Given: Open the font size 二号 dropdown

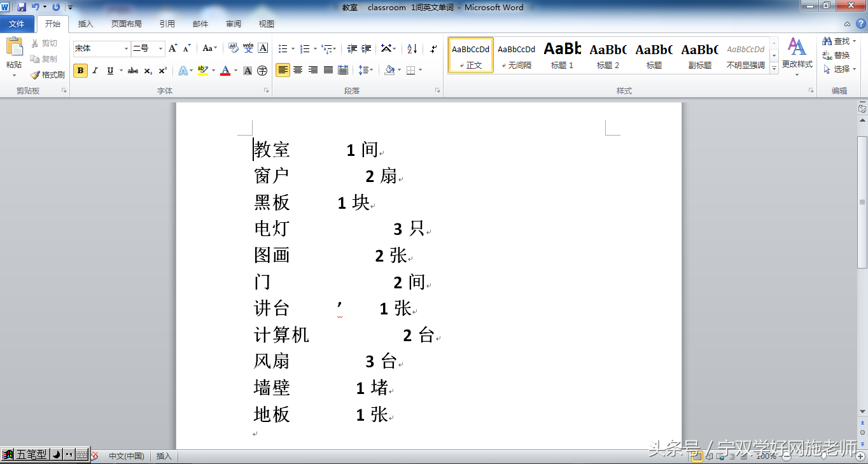Looking at the screenshot, I should (161, 48).
